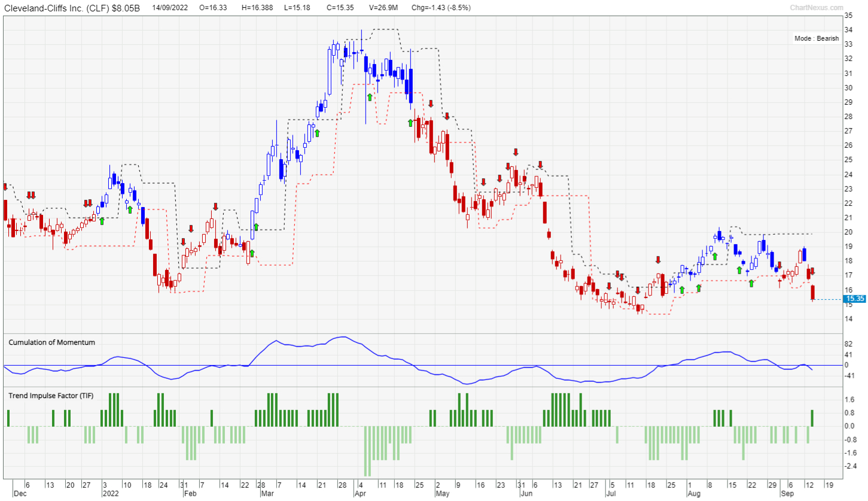This screenshot has width=868, height=501.
Task: Click the last red candle in September
Action: [812, 293]
